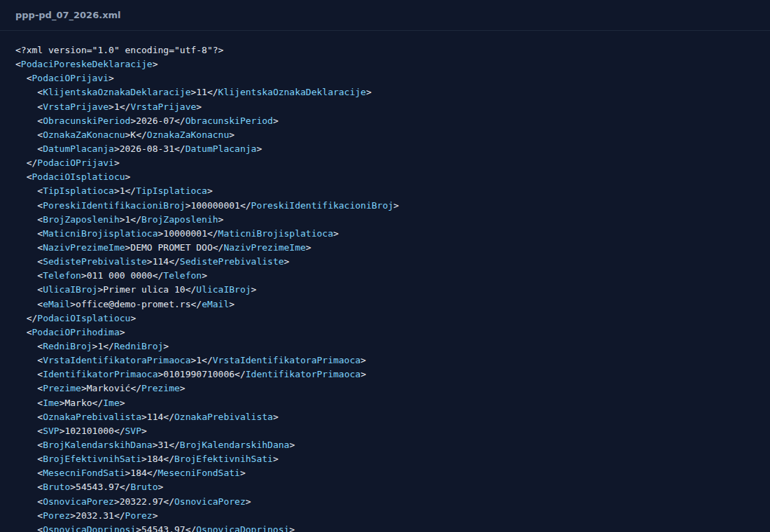Select the OznakaZaKonacnu line with value K
The width and height of the screenshot is (770, 532).
136,134
